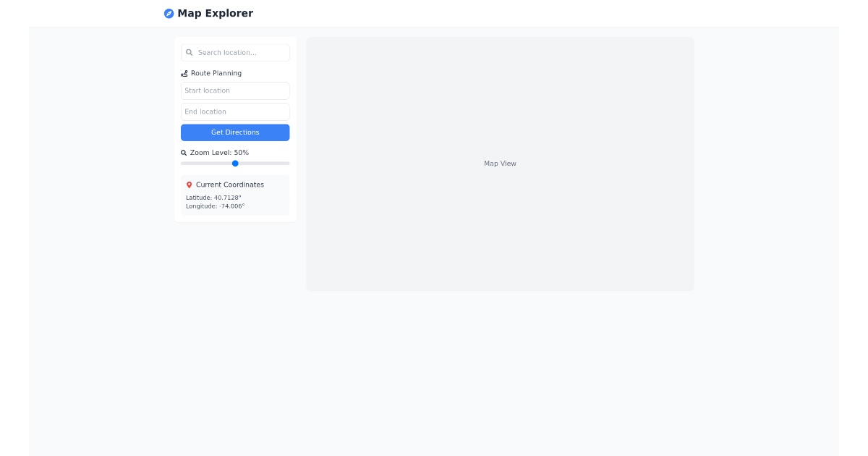
Task: Select the Start location field
Action: pyautogui.click(x=235, y=90)
